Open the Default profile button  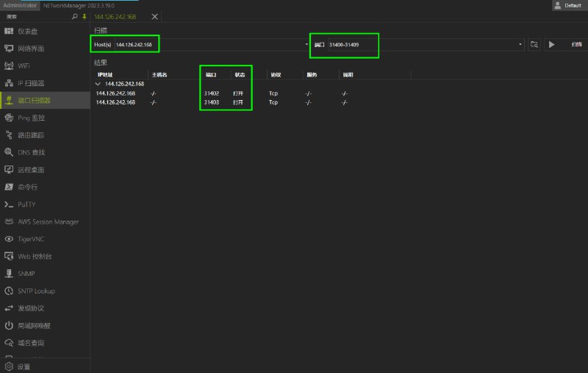[568, 5]
